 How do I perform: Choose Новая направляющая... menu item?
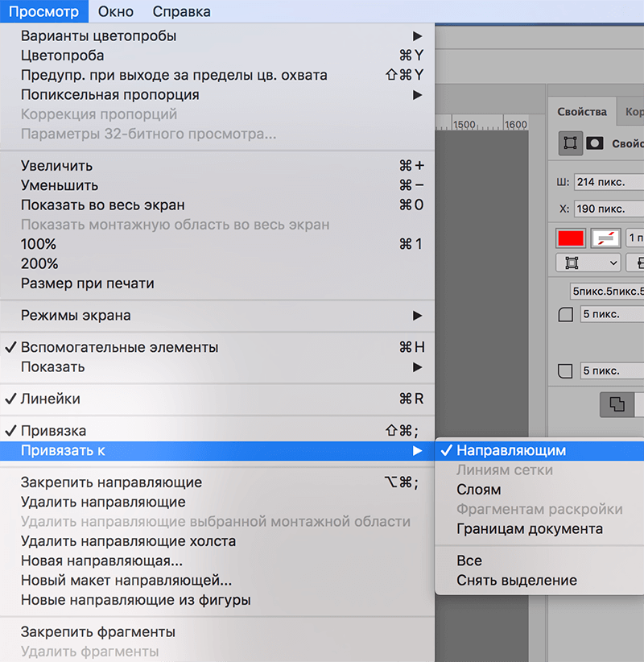[101, 561]
